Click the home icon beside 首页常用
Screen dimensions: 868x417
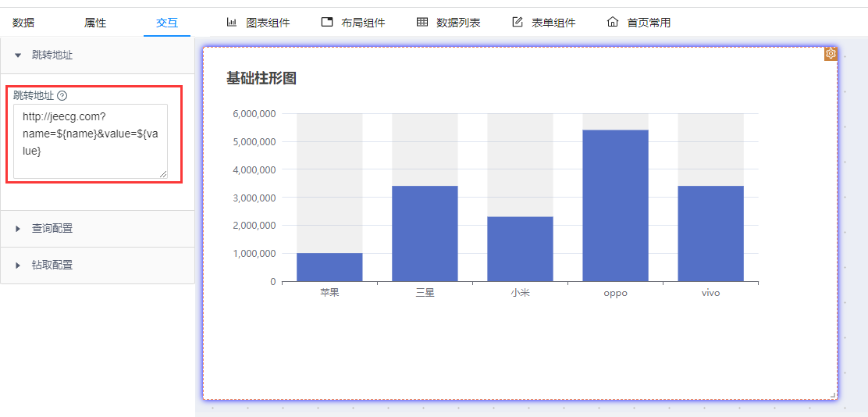pyautogui.click(x=613, y=22)
